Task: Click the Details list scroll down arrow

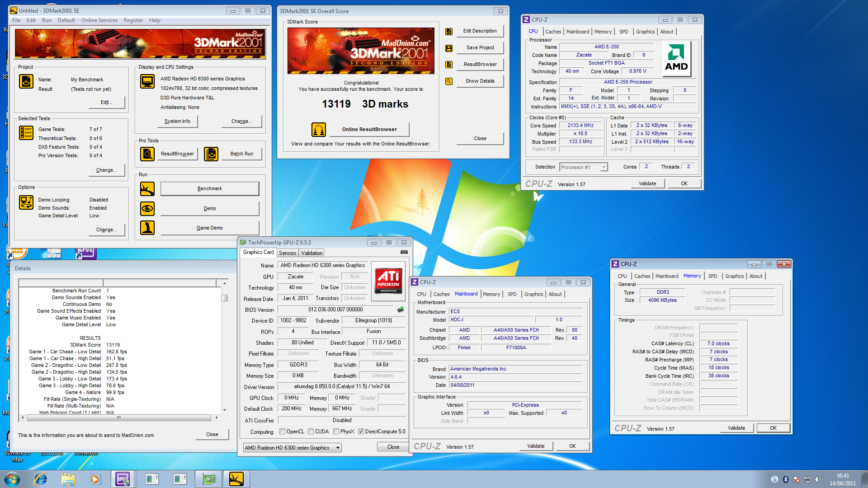Action: click(x=224, y=410)
